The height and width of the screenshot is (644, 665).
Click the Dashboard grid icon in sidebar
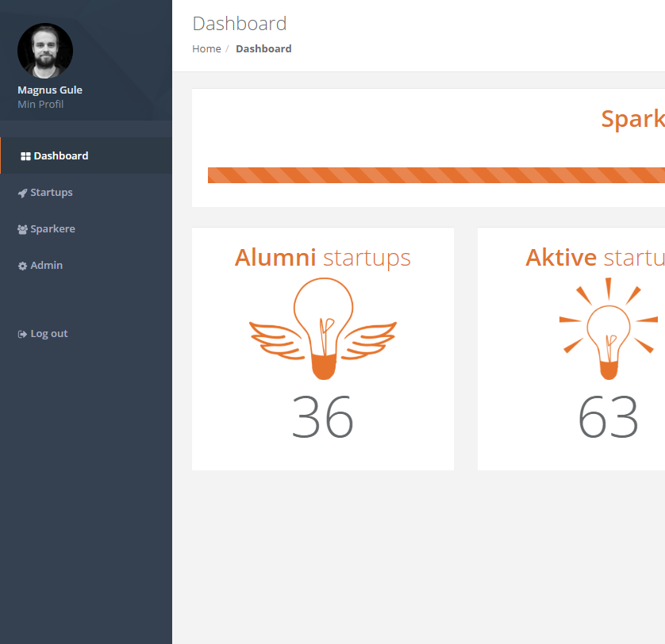coord(25,156)
